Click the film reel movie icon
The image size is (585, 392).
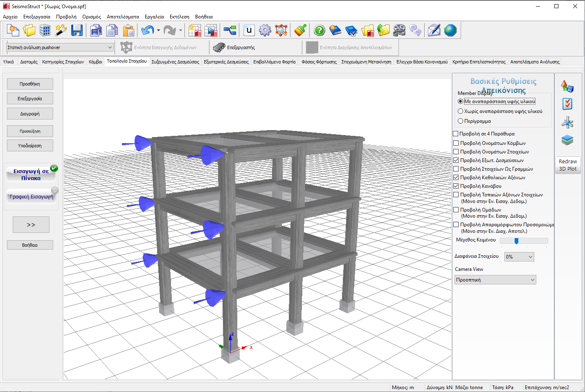pos(399,31)
